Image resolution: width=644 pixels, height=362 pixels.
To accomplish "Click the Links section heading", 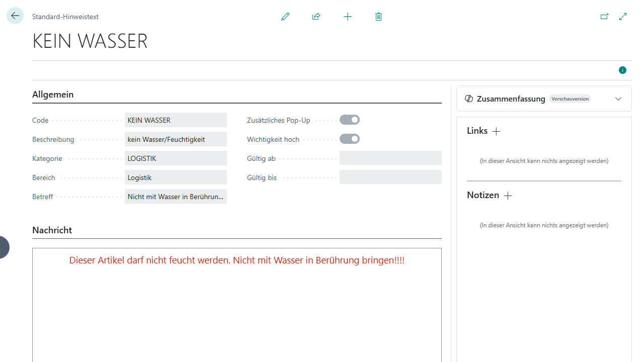I will click(477, 131).
